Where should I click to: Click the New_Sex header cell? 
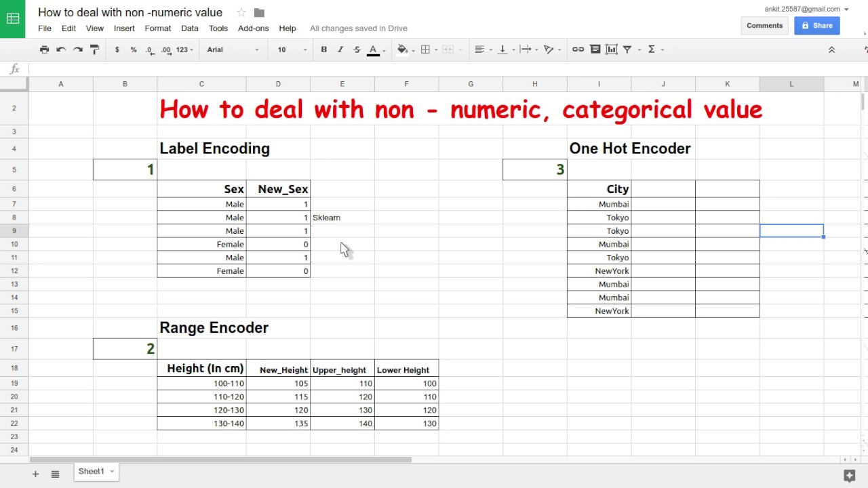point(278,189)
